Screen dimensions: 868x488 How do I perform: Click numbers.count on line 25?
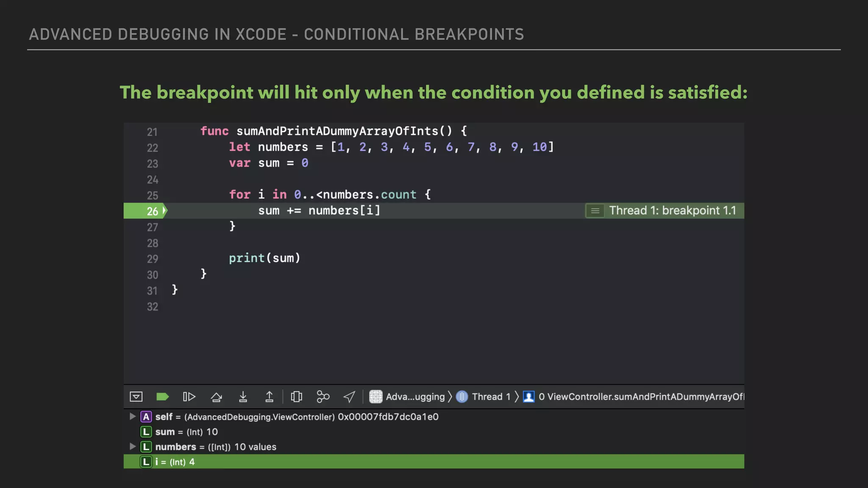[370, 194]
